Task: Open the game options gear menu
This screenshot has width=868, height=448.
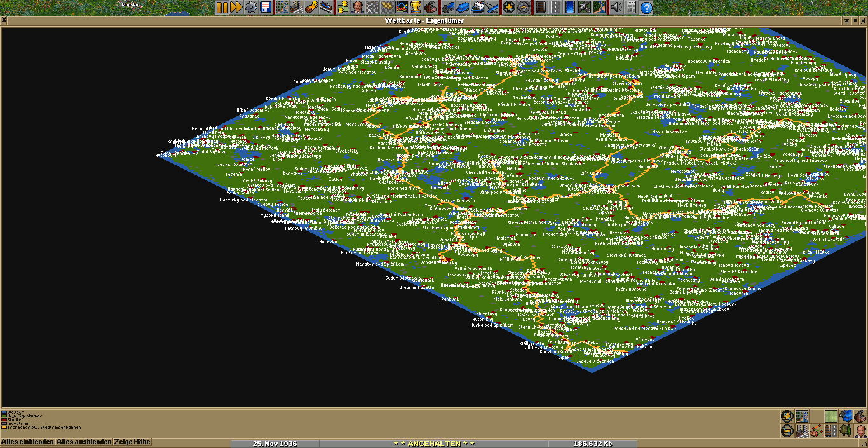Action: coord(251,8)
